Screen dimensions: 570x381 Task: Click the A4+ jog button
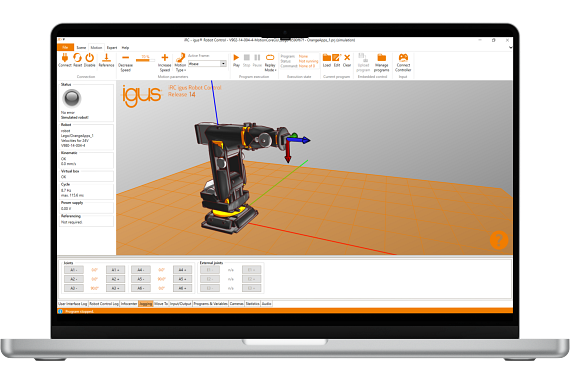pyautogui.click(x=182, y=270)
